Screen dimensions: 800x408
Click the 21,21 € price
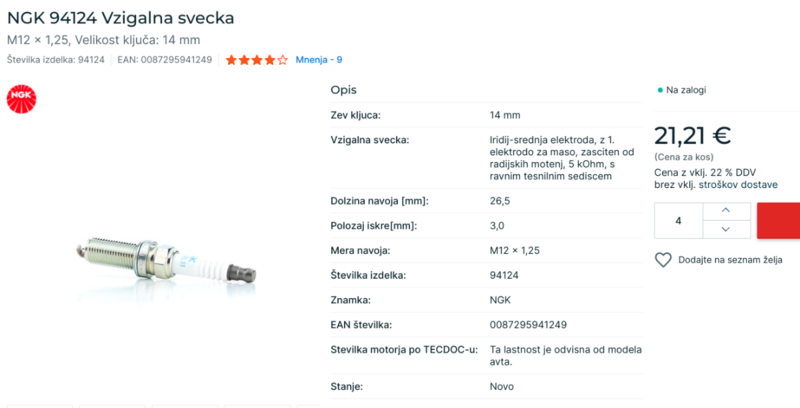pos(692,136)
